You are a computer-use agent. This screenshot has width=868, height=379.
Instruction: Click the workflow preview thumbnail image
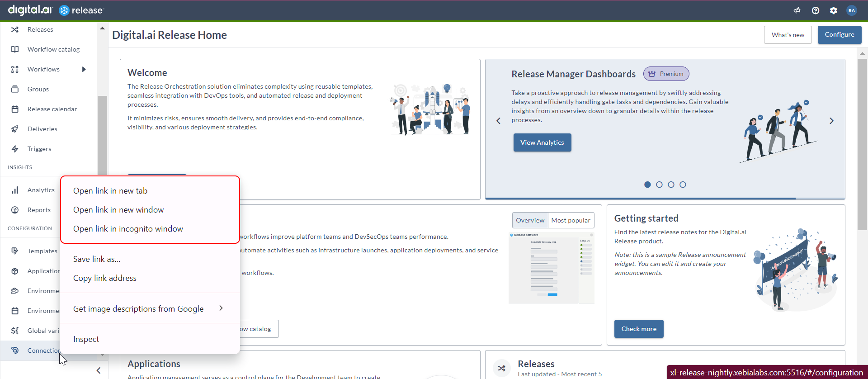551,268
